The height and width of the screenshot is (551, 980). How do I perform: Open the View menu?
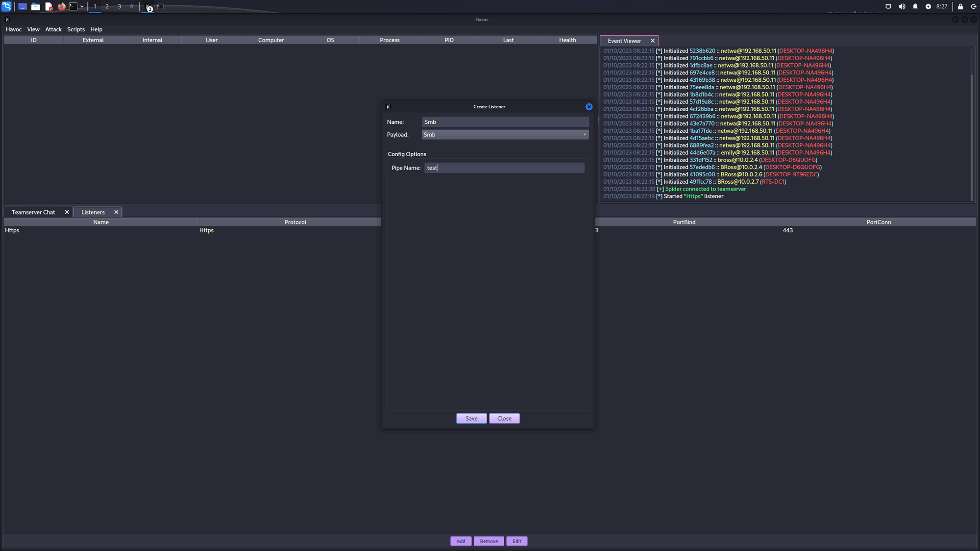click(33, 29)
